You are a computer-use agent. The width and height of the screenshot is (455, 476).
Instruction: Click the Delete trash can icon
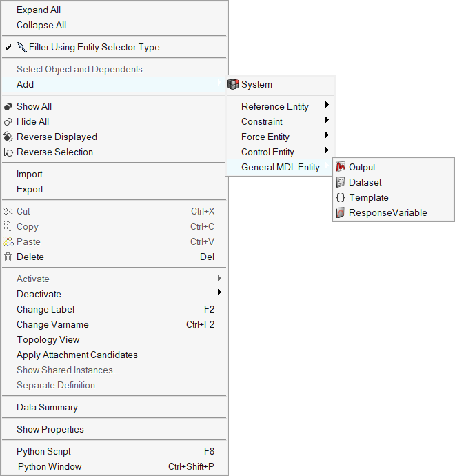pyautogui.click(x=8, y=257)
